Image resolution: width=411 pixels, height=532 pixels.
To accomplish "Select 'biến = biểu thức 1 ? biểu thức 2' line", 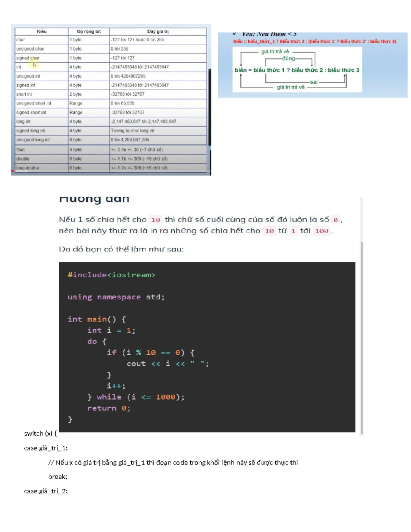I will (297, 70).
